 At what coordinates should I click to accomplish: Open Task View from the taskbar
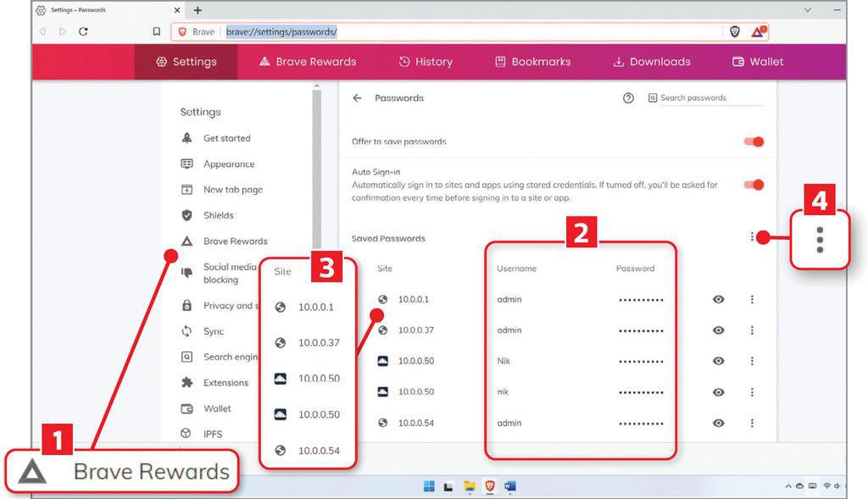(x=449, y=487)
